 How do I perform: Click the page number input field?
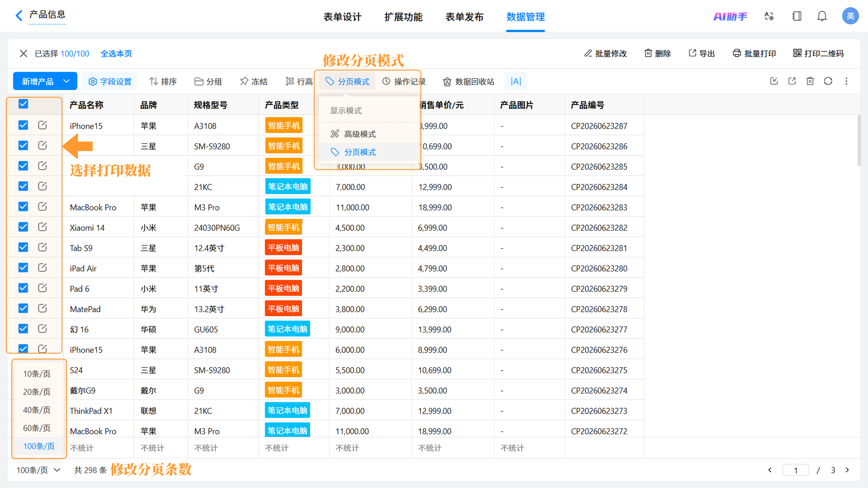click(796, 470)
